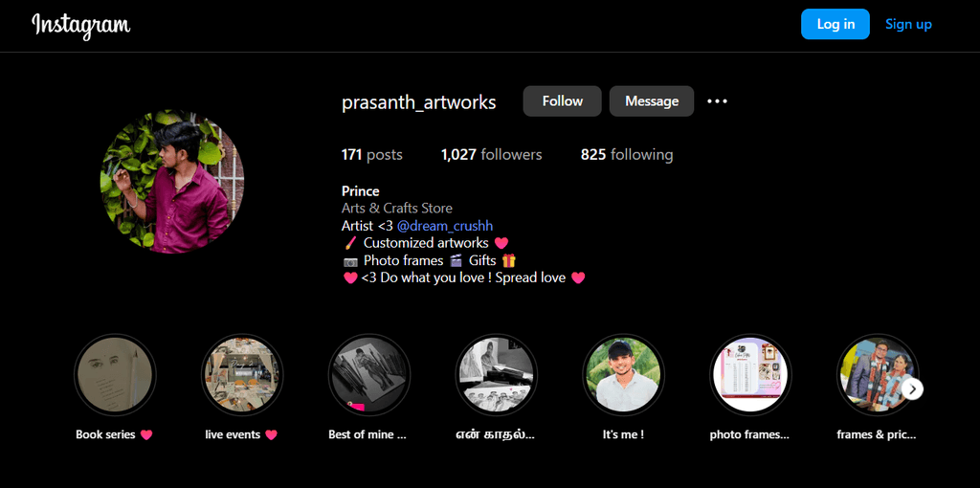Select the prasanth_artworks username heading
The width and height of the screenshot is (980, 488).
(x=419, y=102)
